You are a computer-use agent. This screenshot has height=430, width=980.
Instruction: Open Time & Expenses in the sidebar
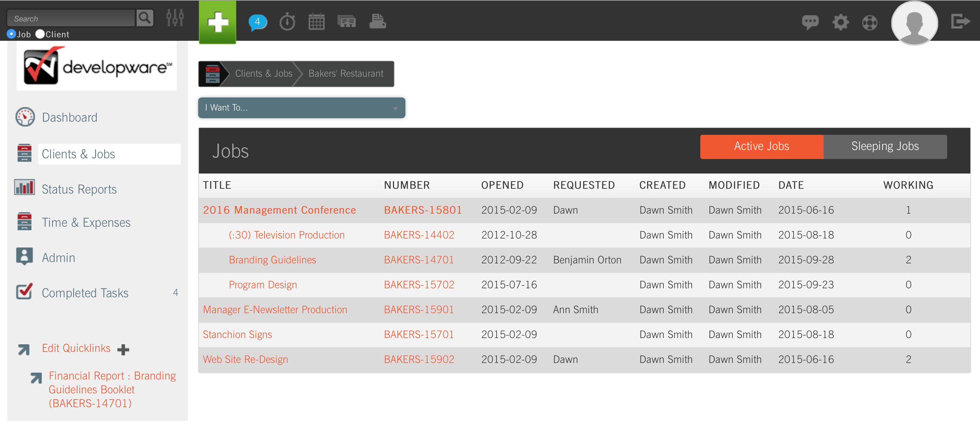click(x=86, y=222)
